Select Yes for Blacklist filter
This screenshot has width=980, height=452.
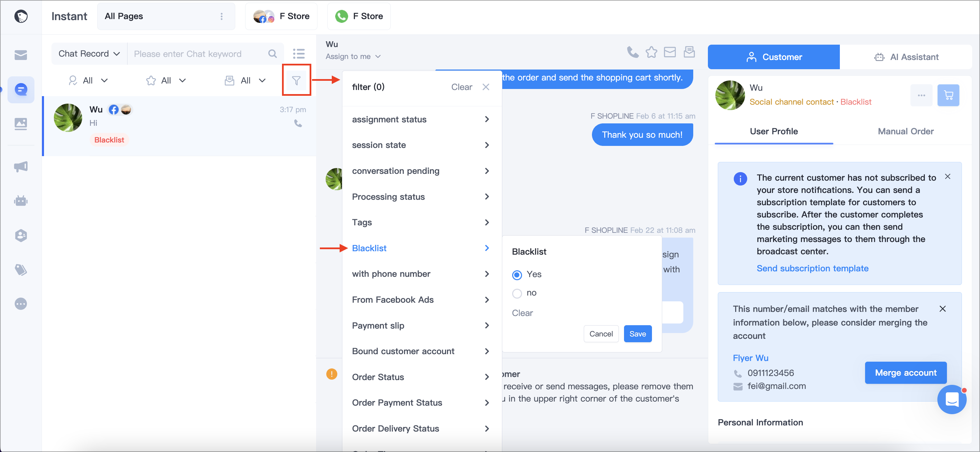tap(517, 274)
